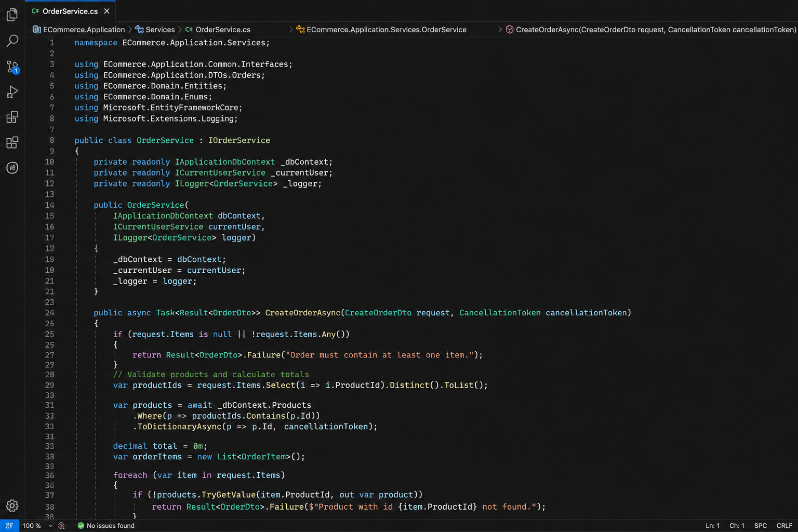Open the ECommerce.Application.Services.OrderService class breadcrumb

(x=381, y=30)
